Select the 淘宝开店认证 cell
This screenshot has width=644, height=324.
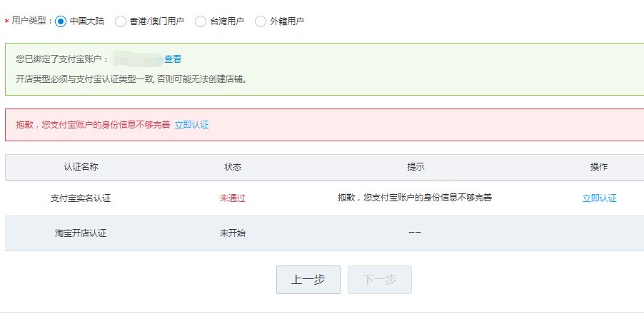tap(81, 233)
